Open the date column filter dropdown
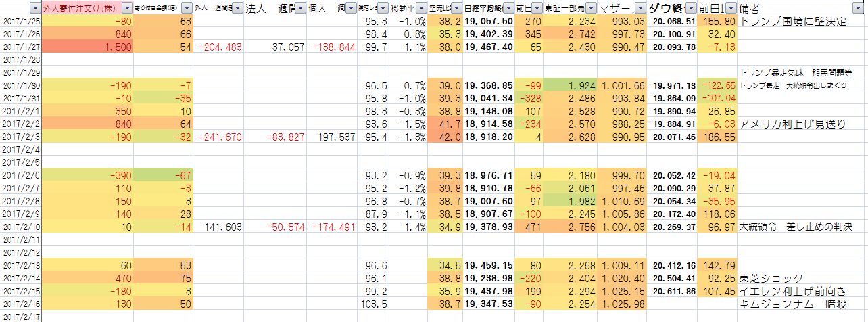The width and height of the screenshot is (868, 322). click(34, 8)
